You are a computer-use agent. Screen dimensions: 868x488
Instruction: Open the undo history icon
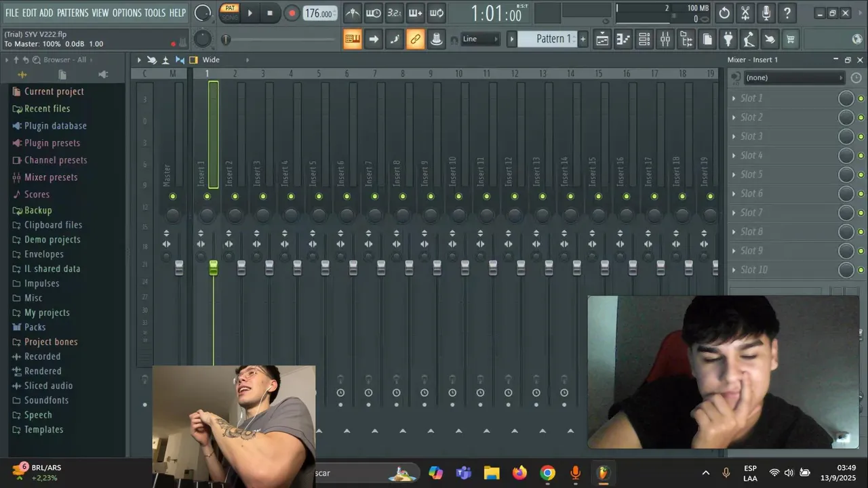point(724,13)
